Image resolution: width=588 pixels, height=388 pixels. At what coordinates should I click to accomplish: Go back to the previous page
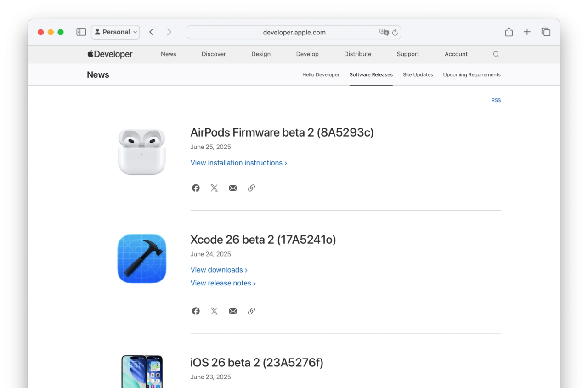152,32
